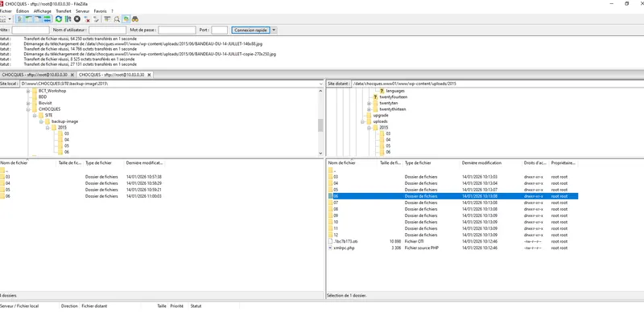The image size is (644, 336).
Task: Expand the twentyten folder in remote tree
Action: (x=369, y=104)
